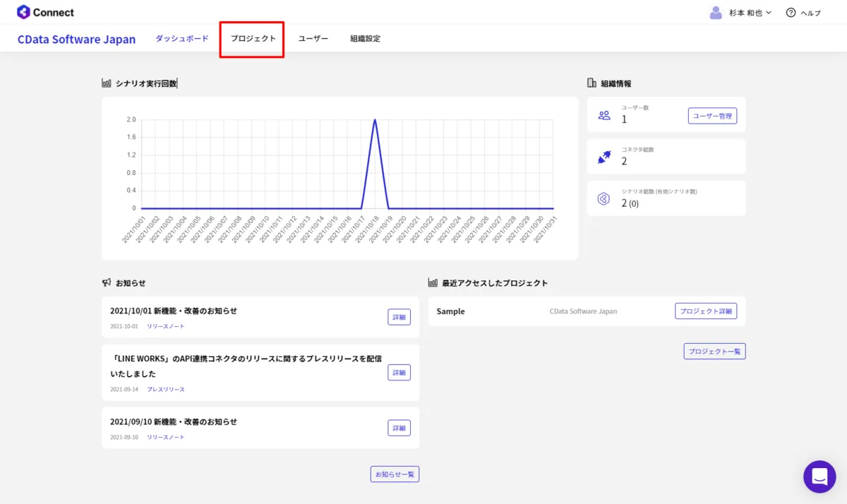Click the ユーザー管理 button
Screen dimensions: 847x504
(x=712, y=116)
